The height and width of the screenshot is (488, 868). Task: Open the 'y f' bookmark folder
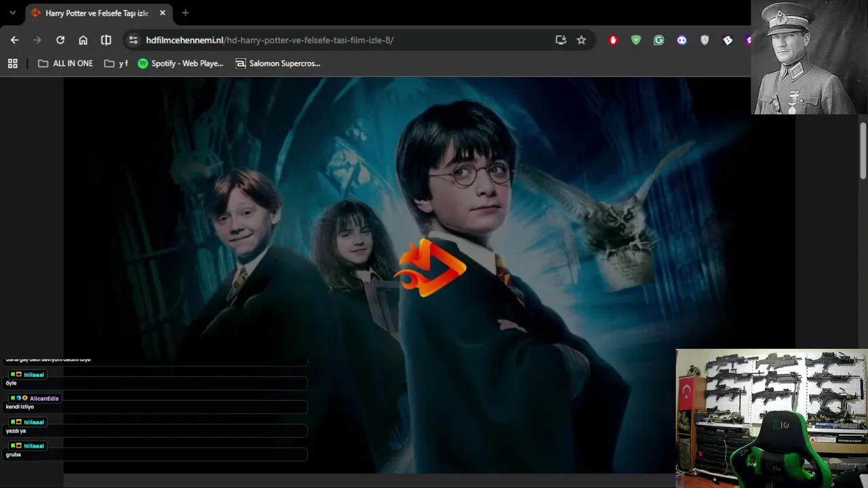point(116,63)
